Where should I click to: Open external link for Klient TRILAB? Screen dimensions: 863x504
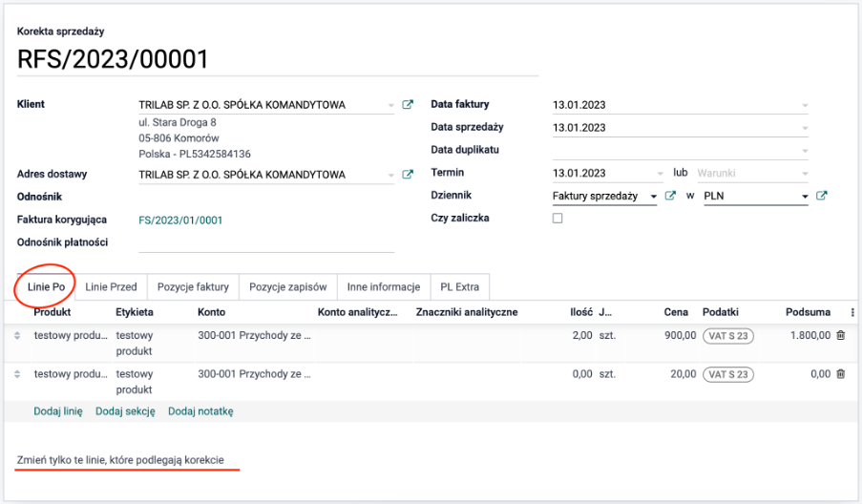coord(408,105)
